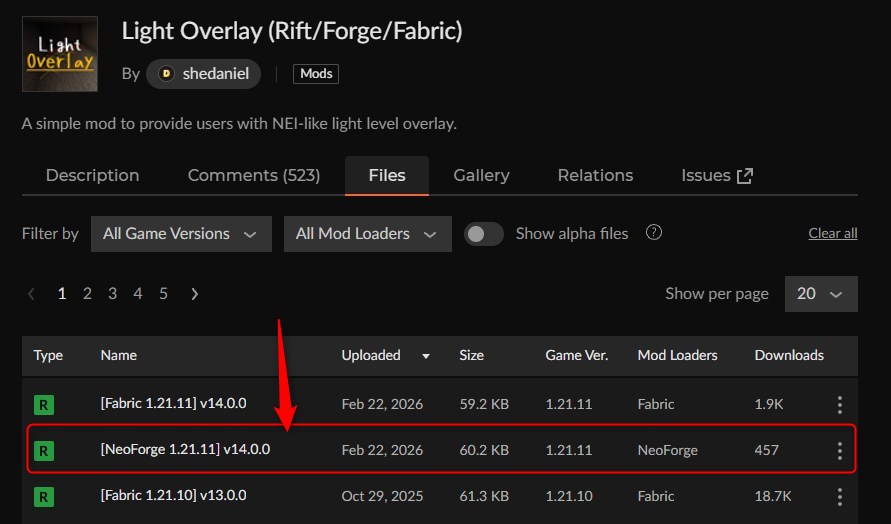Open more options for Fabric 1.21.11 row
The width and height of the screenshot is (891, 524).
click(x=840, y=405)
